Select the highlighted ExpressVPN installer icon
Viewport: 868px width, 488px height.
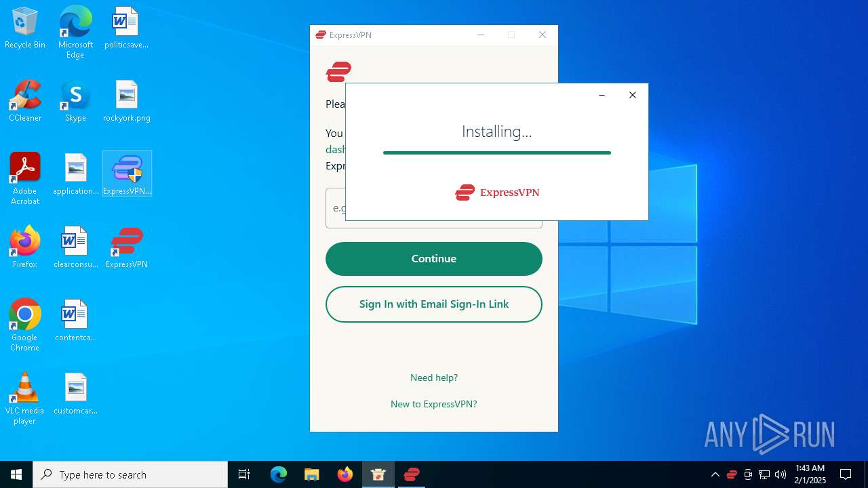127,174
